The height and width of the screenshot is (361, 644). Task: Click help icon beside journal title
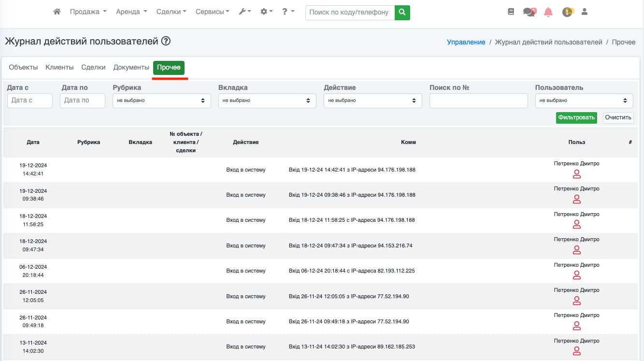click(166, 42)
